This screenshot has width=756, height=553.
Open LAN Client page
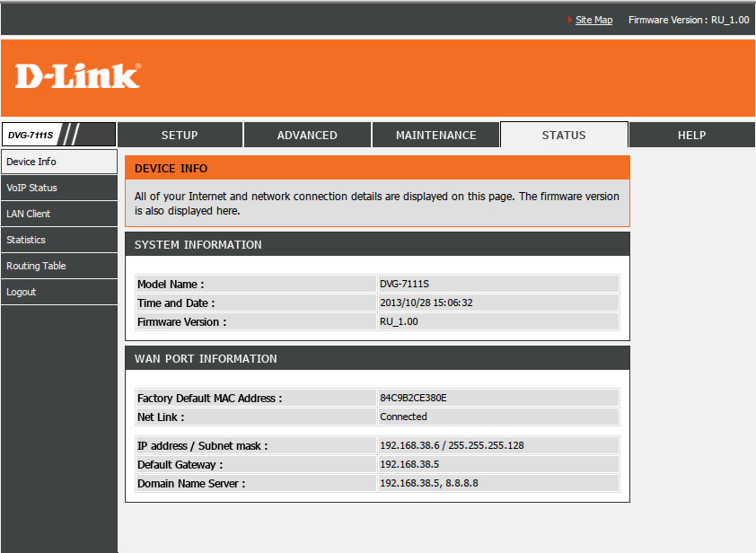pos(59,214)
